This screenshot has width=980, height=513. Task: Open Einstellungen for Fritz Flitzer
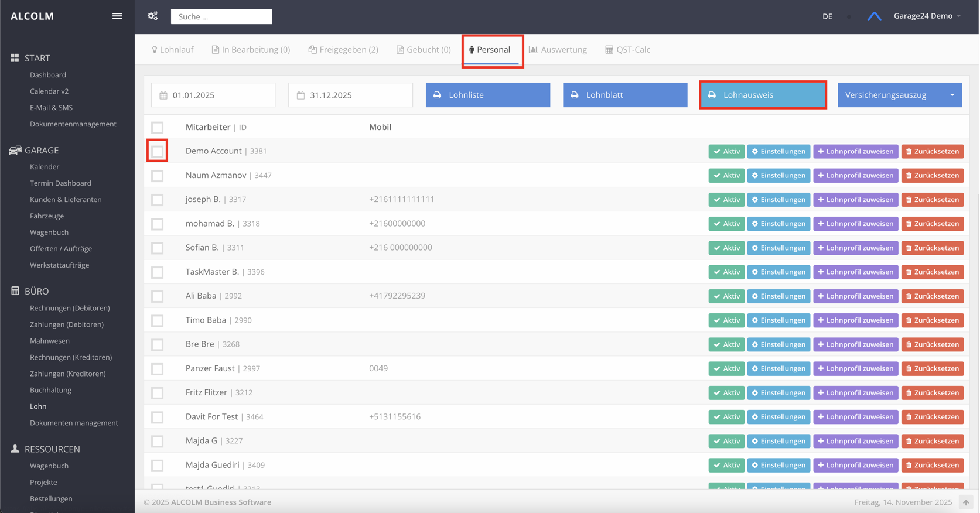tap(778, 393)
